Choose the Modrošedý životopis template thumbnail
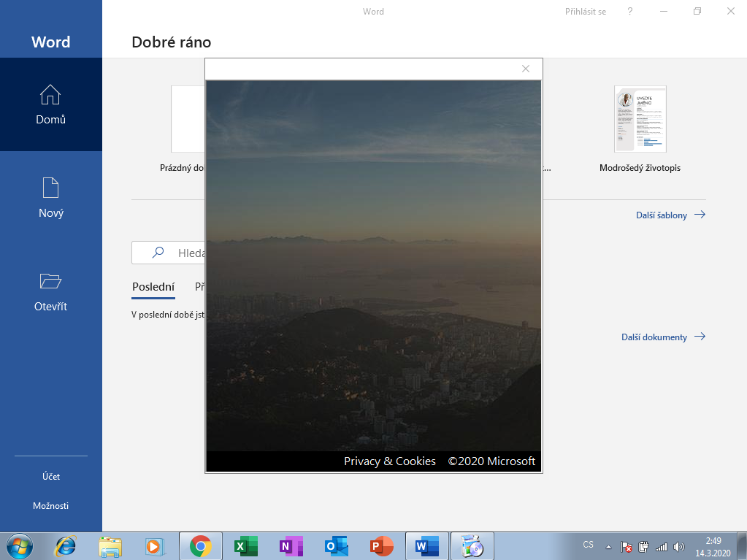747x560 pixels. 640,119
